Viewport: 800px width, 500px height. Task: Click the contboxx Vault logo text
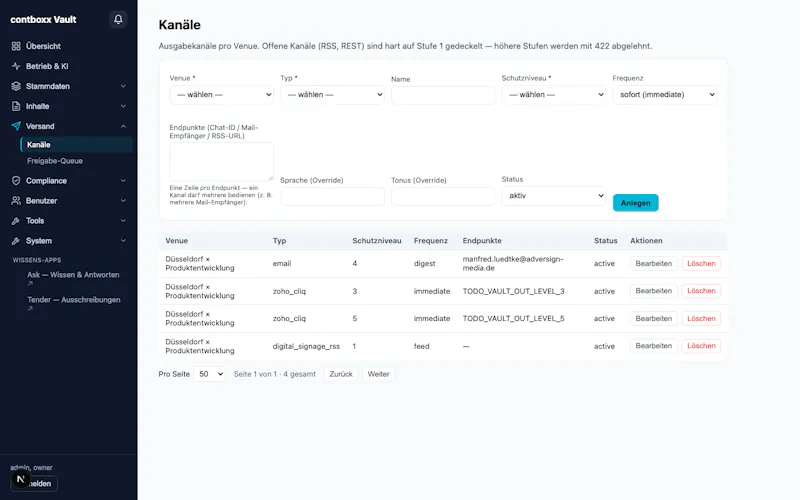[43, 19]
